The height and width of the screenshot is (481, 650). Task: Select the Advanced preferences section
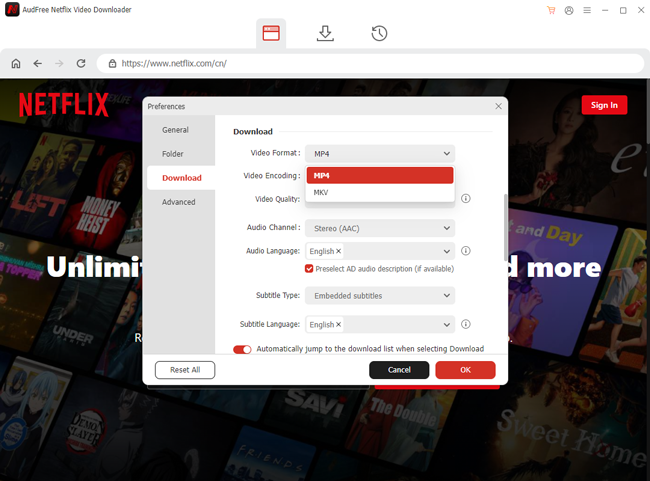[x=178, y=202]
